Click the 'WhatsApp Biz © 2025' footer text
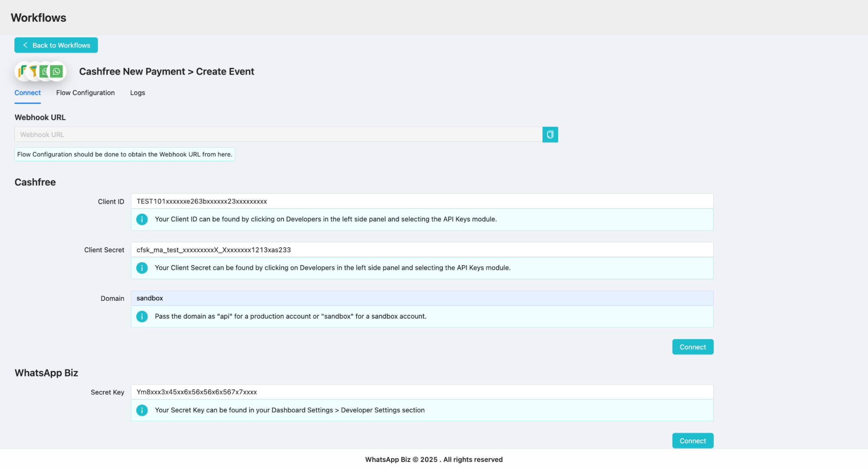The width and height of the screenshot is (868, 469). (x=434, y=459)
